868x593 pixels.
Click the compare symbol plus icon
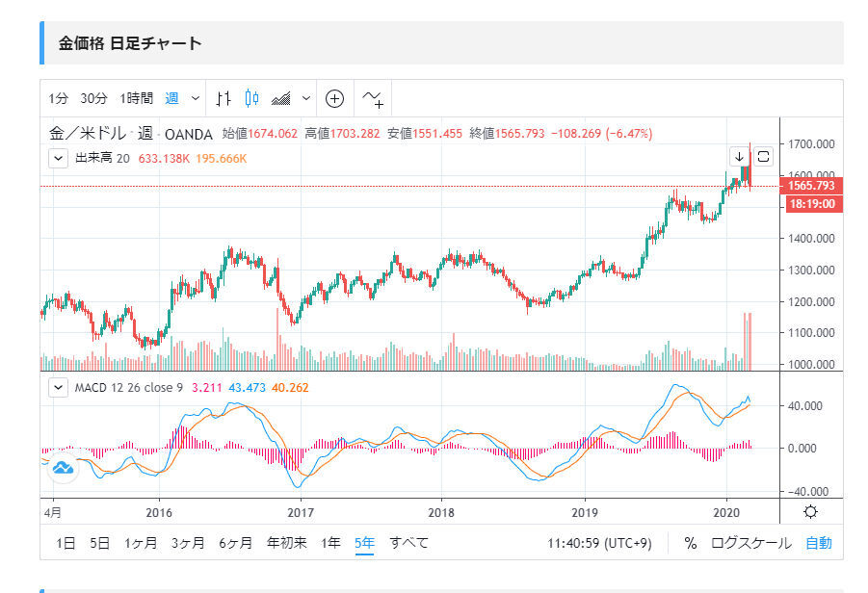coord(334,98)
